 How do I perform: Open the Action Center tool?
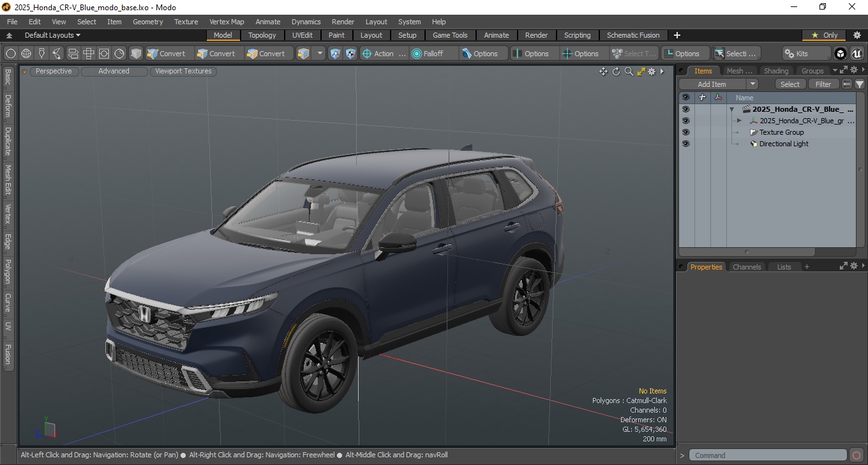click(x=384, y=54)
